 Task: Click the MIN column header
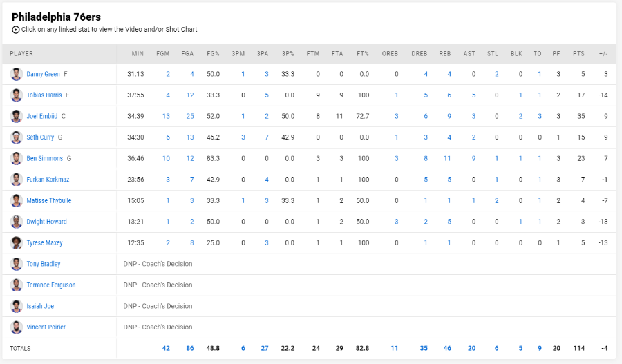(138, 54)
